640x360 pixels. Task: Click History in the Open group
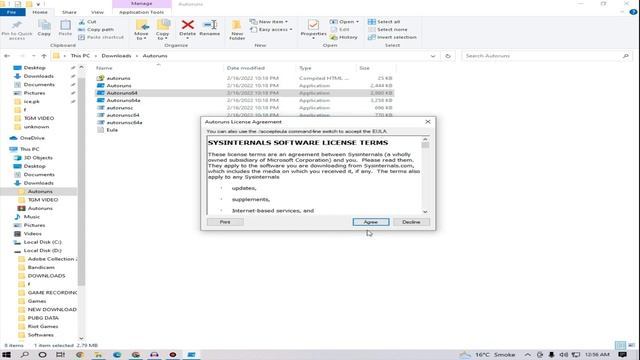[x=344, y=37]
